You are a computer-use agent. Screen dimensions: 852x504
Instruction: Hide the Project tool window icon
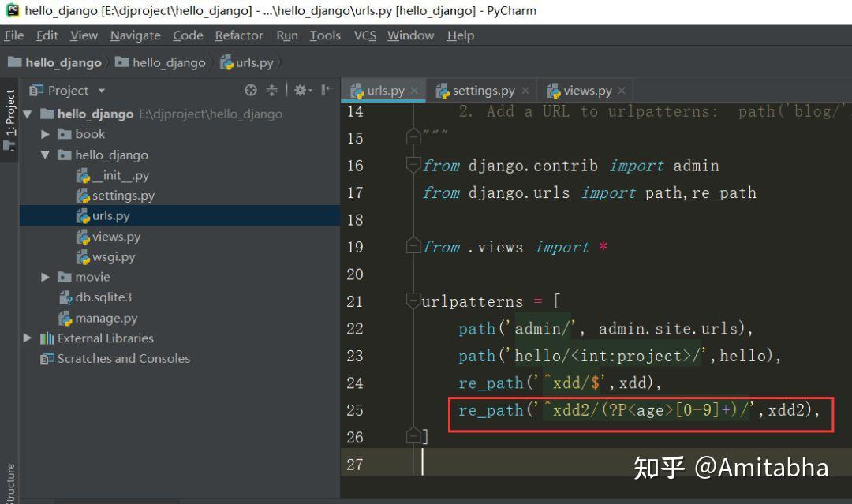(327, 90)
